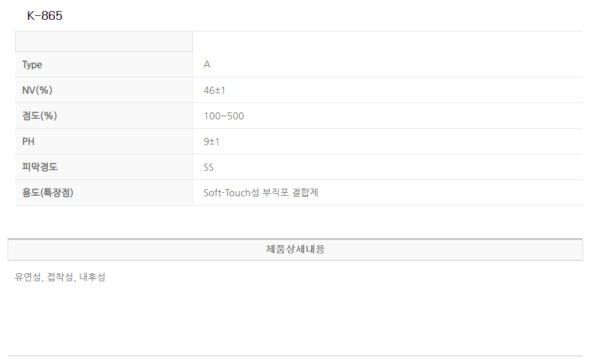Click the NV value 46±1
The height and width of the screenshot is (364, 592).
click(214, 90)
